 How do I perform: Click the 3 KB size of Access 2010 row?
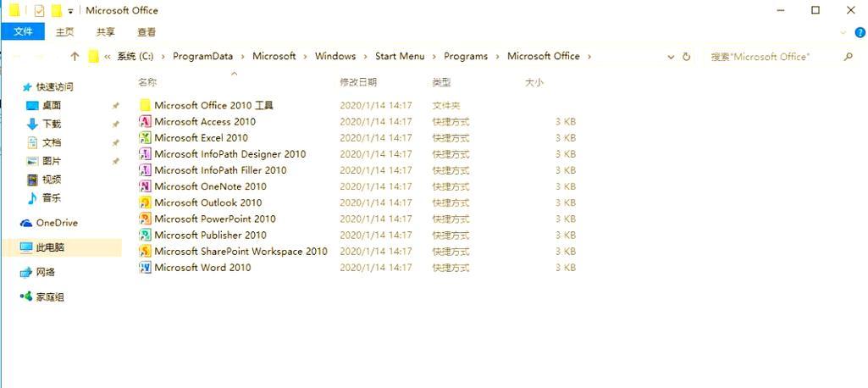tap(566, 122)
